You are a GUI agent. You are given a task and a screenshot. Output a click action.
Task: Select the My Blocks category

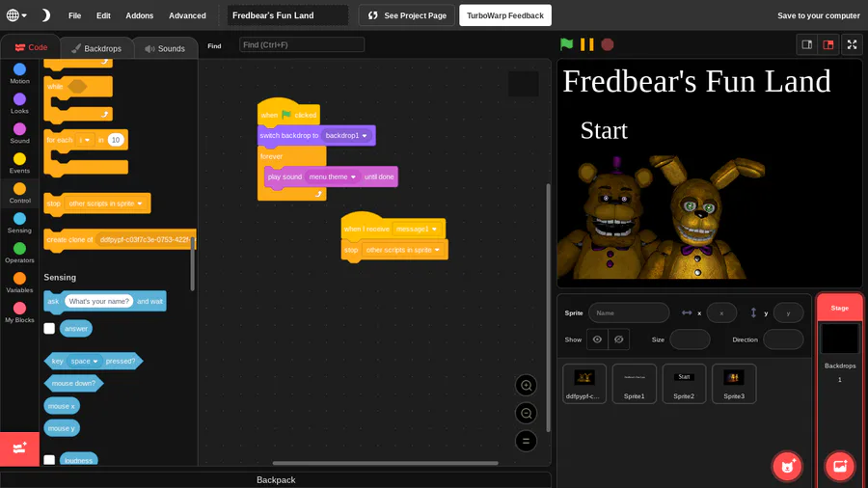pos(19,312)
